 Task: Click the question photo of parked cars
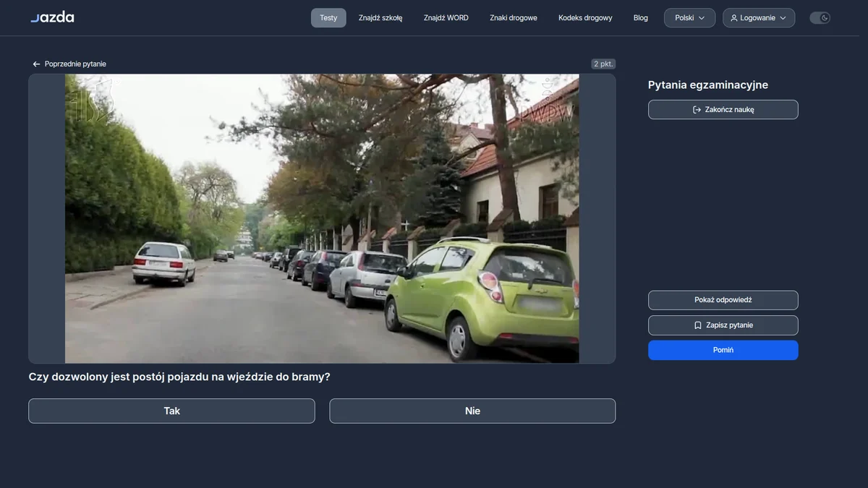322,218
